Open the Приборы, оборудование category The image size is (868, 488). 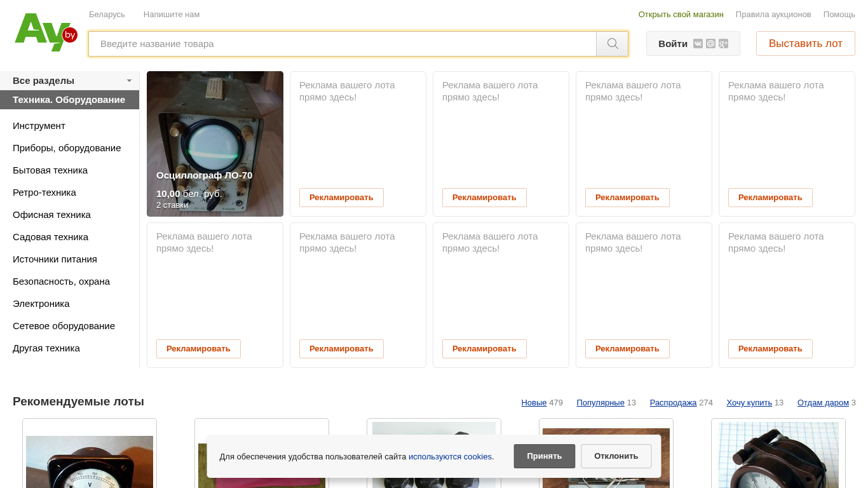tap(67, 148)
